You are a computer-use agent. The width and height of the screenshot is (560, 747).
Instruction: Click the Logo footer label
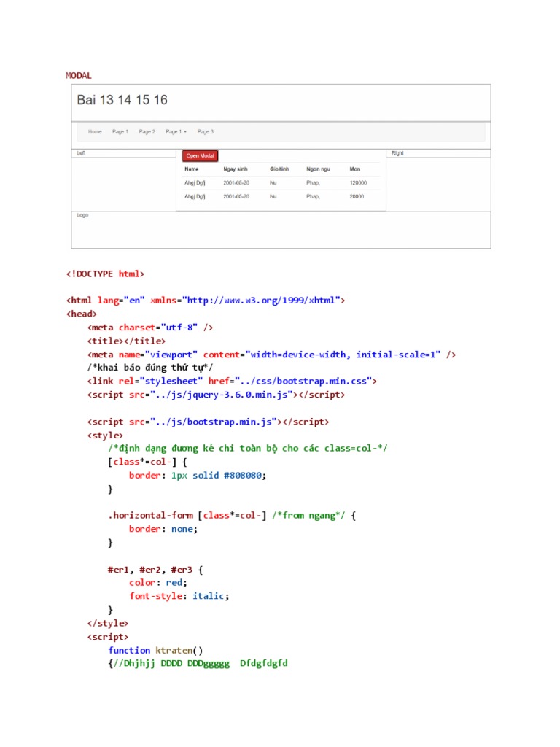82,215
